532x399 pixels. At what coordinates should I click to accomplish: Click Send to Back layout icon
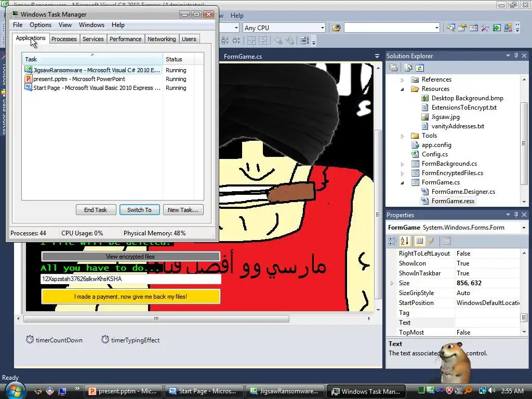point(289,41)
